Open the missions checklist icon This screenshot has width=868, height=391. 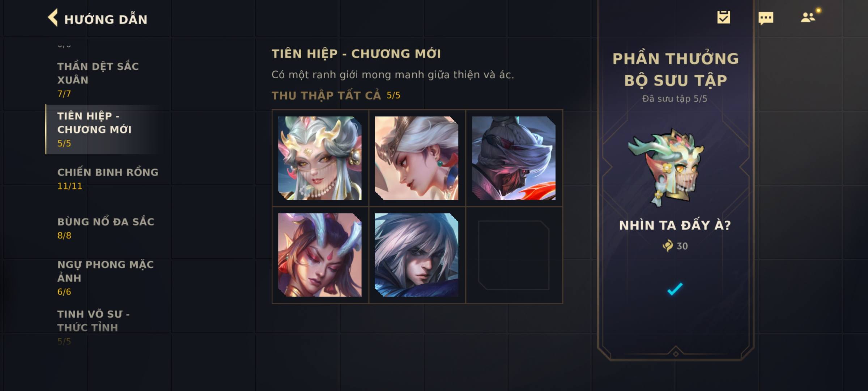[x=724, y=17]
